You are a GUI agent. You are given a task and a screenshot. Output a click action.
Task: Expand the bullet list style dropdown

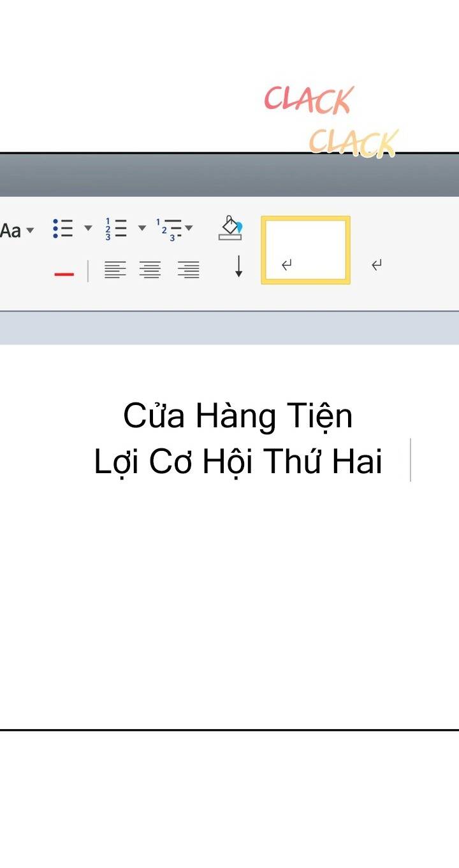tap(88, 228)
